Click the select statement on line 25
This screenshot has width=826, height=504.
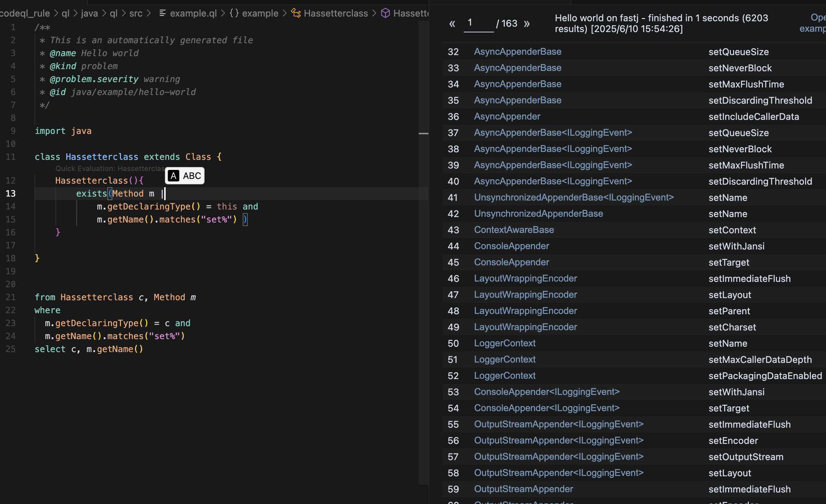point(89,349)
